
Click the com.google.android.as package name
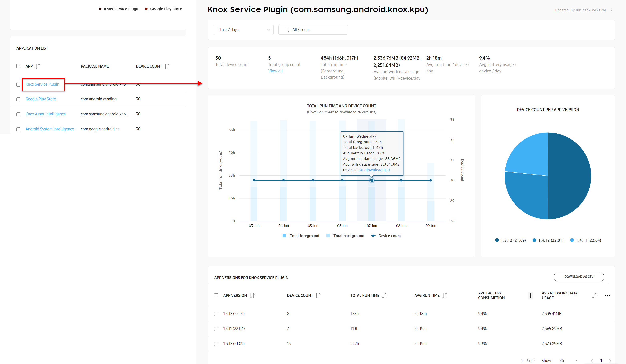[x=100, y=129]
